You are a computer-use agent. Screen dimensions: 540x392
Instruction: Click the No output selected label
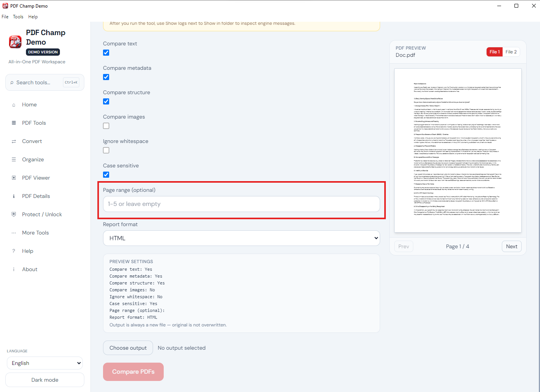182,348
